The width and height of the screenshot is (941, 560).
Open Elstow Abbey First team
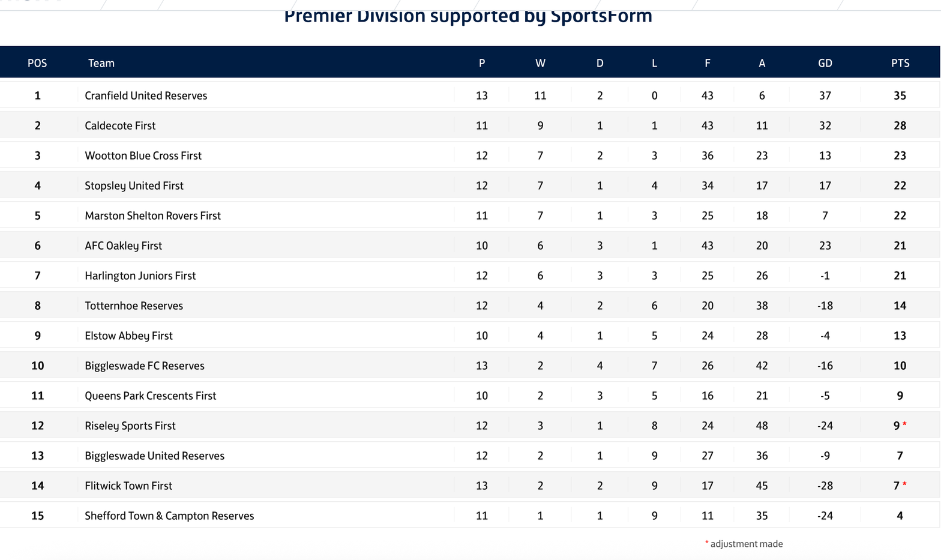point(128,336)
